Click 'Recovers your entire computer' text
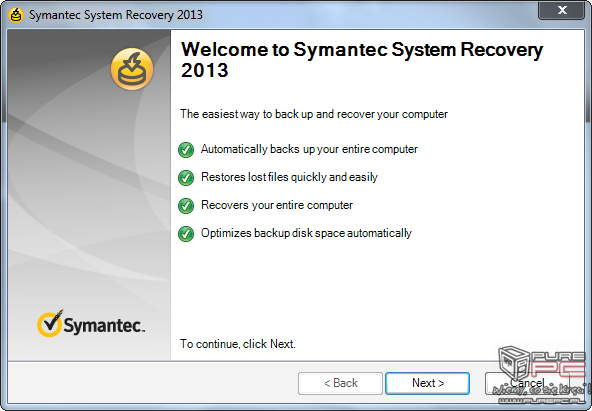 click(277, 205)
